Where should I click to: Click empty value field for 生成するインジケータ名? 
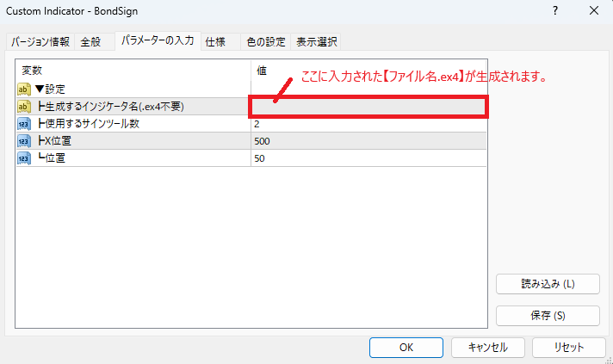368,107
